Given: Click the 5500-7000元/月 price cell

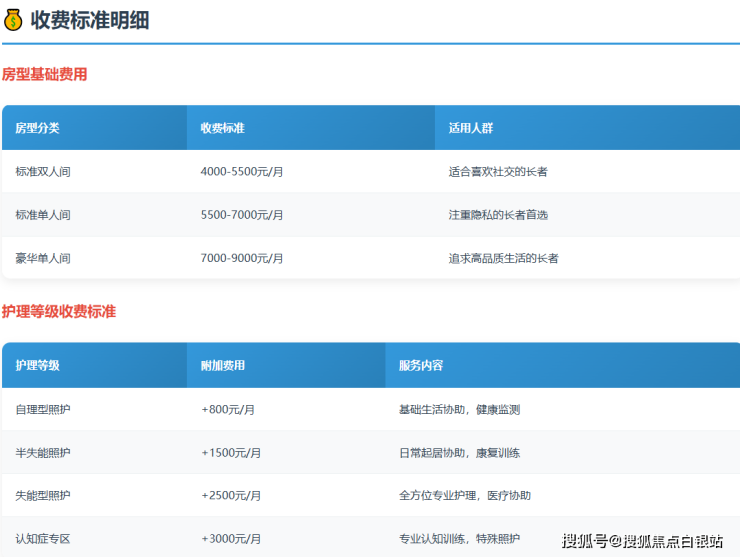Looking at the screenshot, I should tap(242, 215).
